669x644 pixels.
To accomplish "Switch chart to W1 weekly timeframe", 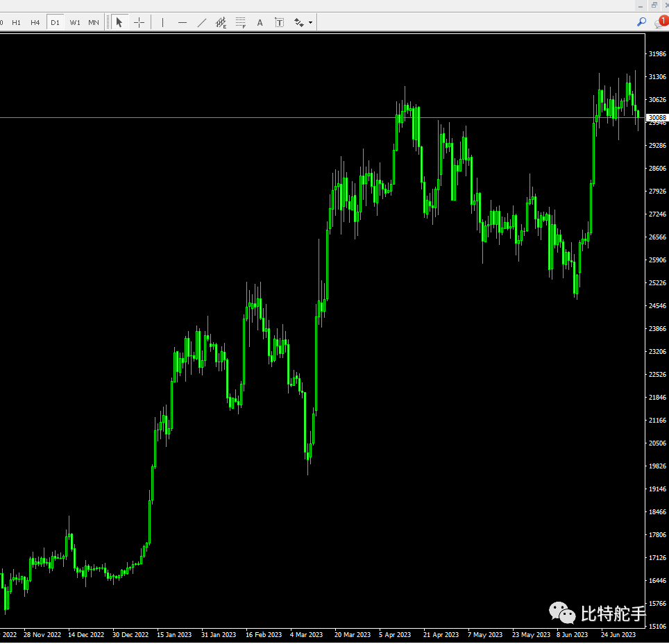I will point(75,22).
